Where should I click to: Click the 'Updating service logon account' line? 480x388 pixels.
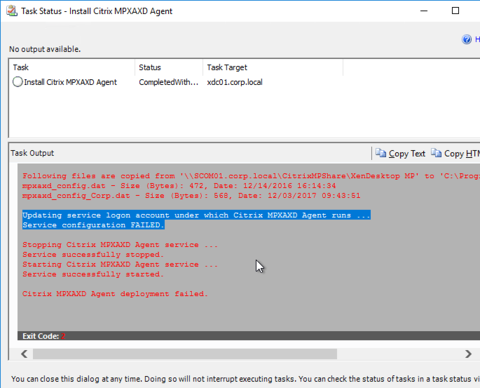click(196, 215)
